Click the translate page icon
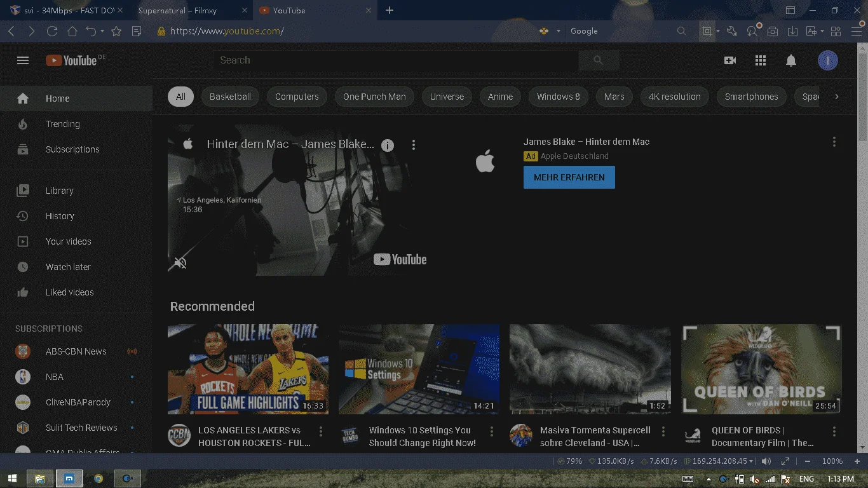 coord(811,31)
